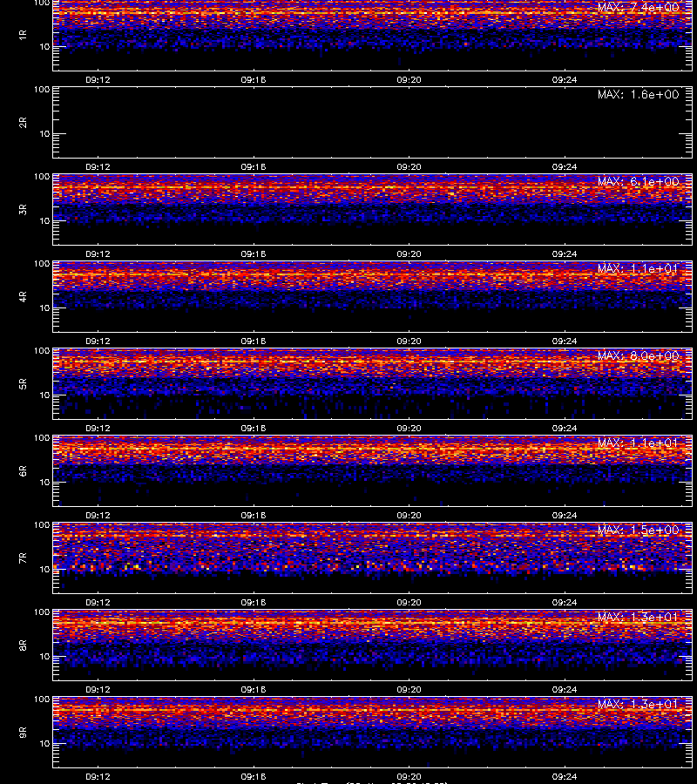Viewport: 697px width, 784px height.
Task: Select the 3R spectrogram plot area
Action: pyautogui.click(x=373, y=209)
